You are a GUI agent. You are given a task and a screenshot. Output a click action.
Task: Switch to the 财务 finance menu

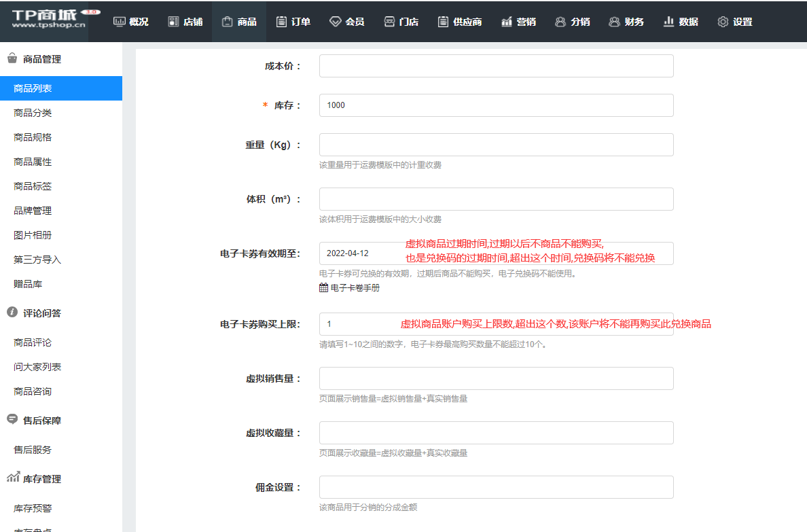[626, 22]
